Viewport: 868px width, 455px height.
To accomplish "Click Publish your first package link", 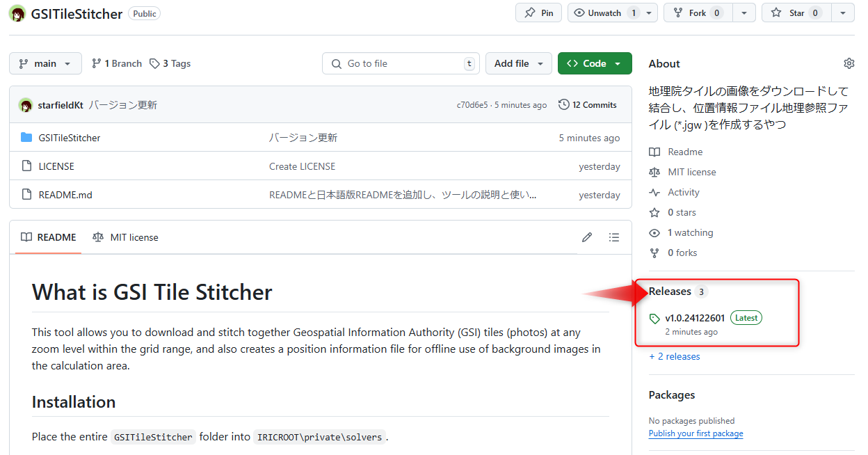I will click(696, 433).
